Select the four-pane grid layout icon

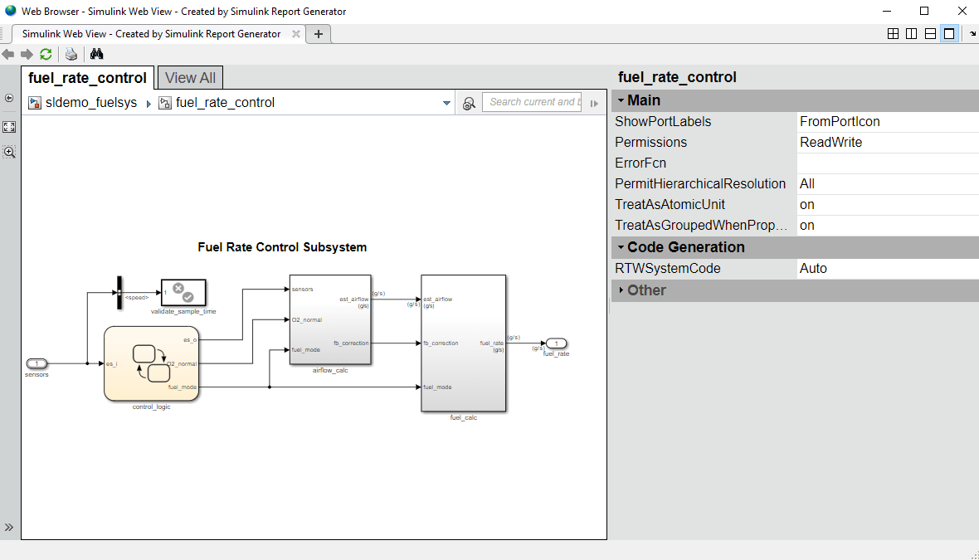click(893, 34)
